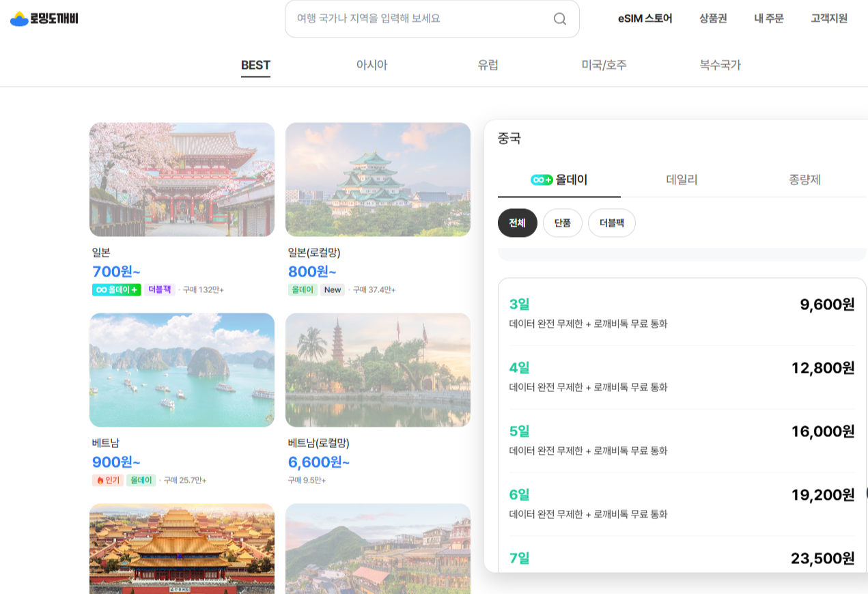Select the 전체 filter chip
Viewport: 868px width, 594px height.
coord(518,223)
